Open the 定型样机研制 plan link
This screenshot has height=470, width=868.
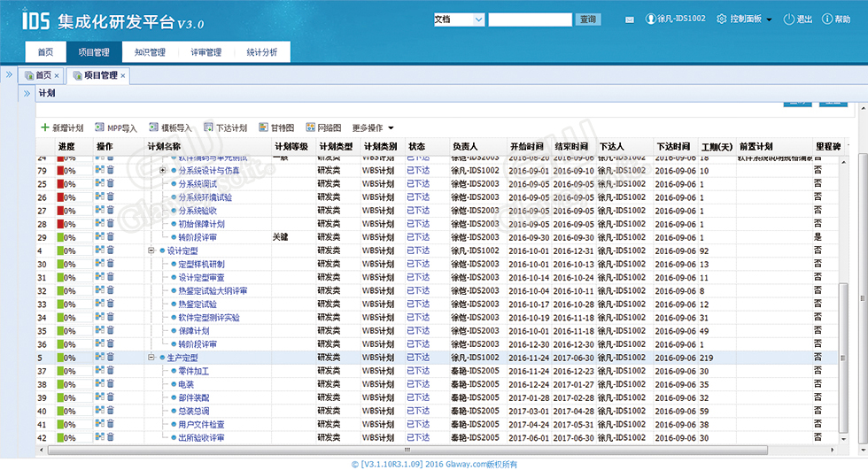click(x=202, y=265)
